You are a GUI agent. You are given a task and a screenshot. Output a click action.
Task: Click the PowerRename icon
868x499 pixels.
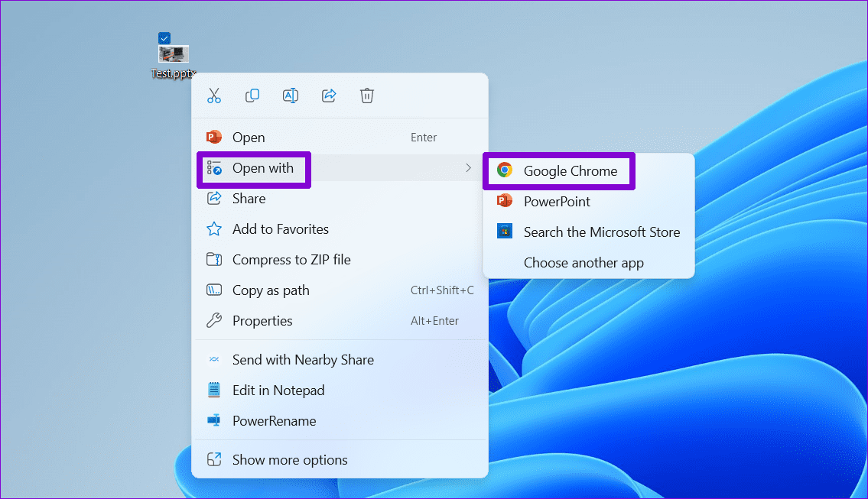215,420
